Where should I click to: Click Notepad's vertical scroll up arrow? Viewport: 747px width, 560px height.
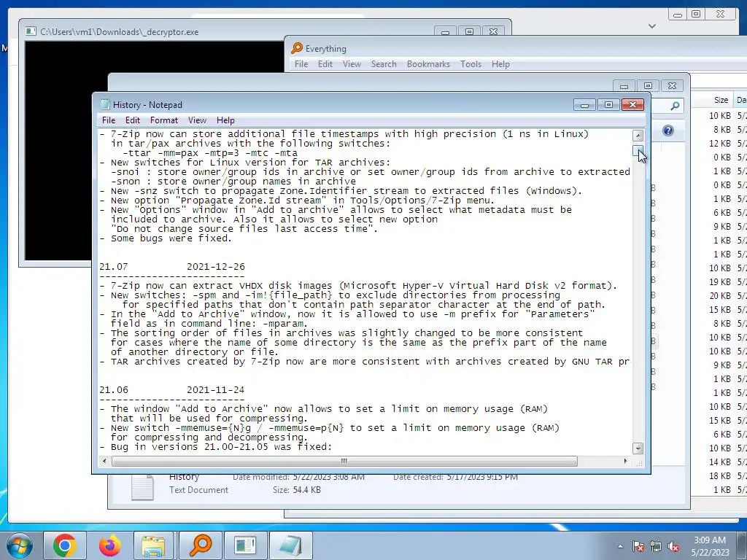tap(638, 135)
